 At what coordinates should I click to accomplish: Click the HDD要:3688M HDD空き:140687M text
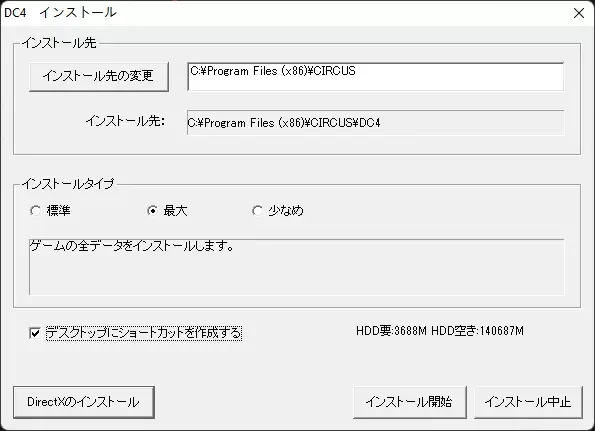440,331
